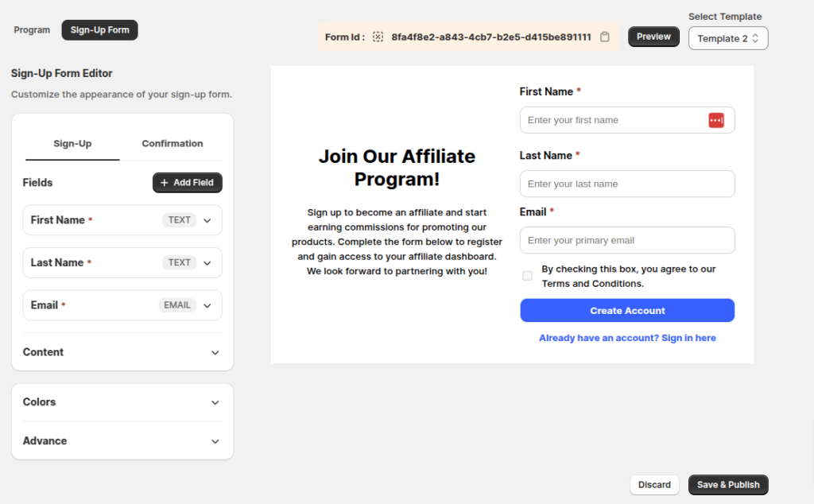814x504 pixels.
Task: Check the Terms and Conditions checkbox
Action: tap(527, 276)
